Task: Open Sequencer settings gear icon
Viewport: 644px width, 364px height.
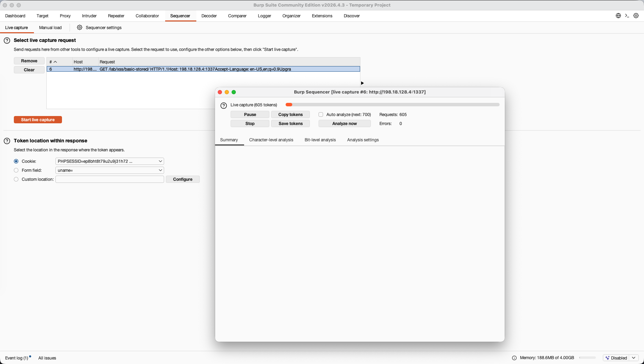Action: 80,27
